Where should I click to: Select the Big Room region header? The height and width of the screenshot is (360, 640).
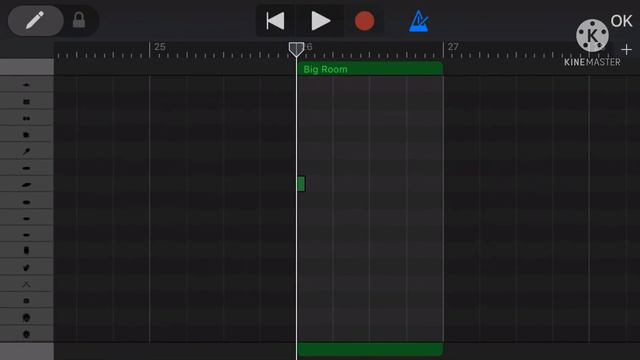click(370, 69)
